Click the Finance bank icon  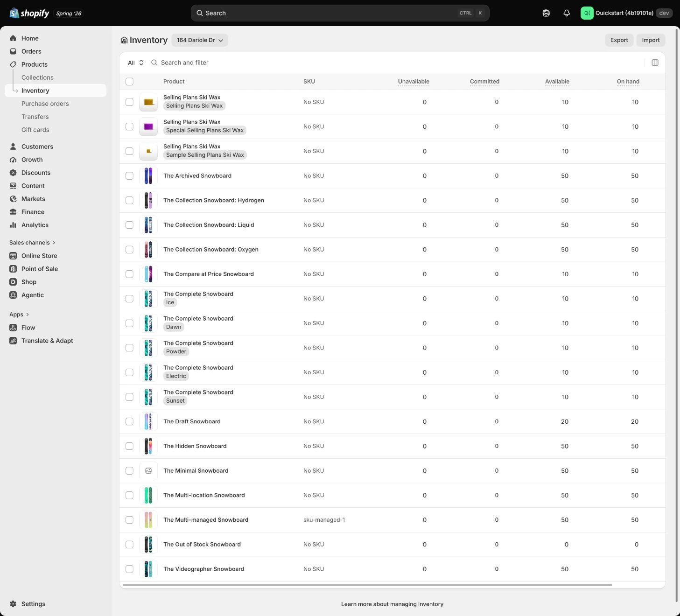[x=13, y=212]
